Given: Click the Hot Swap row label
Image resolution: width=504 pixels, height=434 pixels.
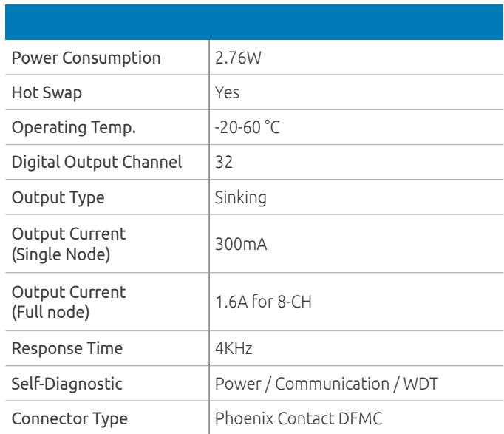Looking at the screenshot, I should (47, 93).
